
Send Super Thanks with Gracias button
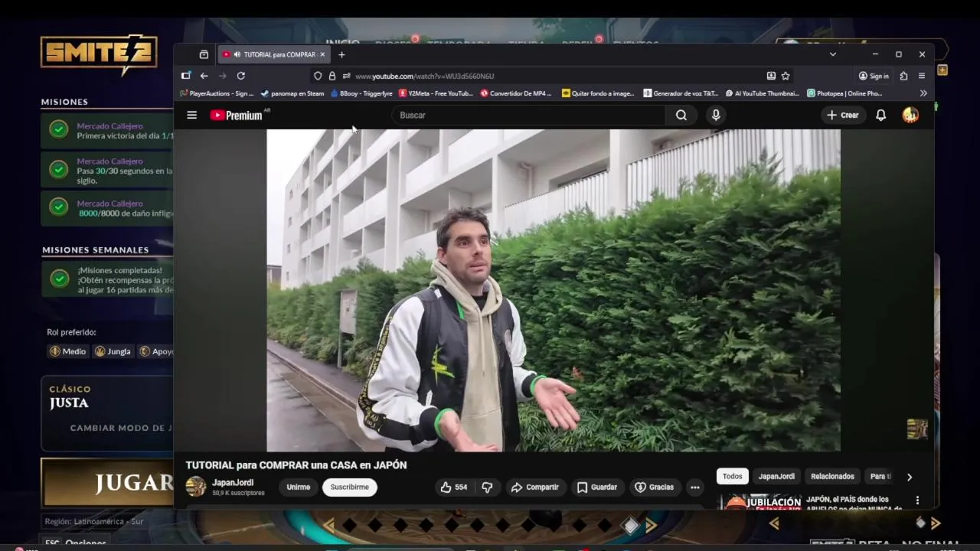[x=655, y=487]
